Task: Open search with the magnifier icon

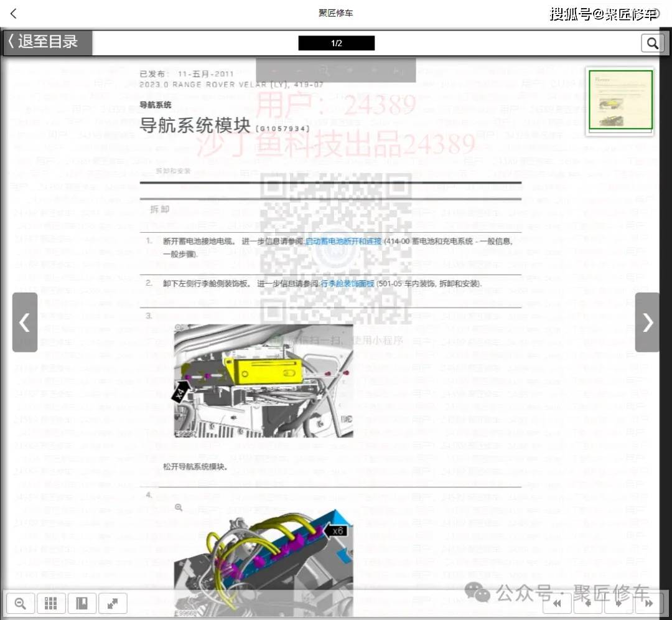Action: tap(652, 43)
